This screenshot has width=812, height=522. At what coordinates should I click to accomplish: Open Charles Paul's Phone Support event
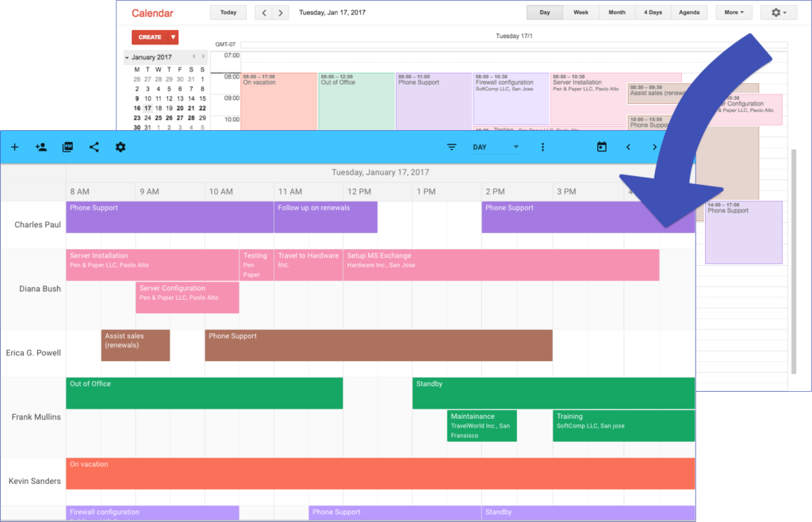(x=159, y=216)
